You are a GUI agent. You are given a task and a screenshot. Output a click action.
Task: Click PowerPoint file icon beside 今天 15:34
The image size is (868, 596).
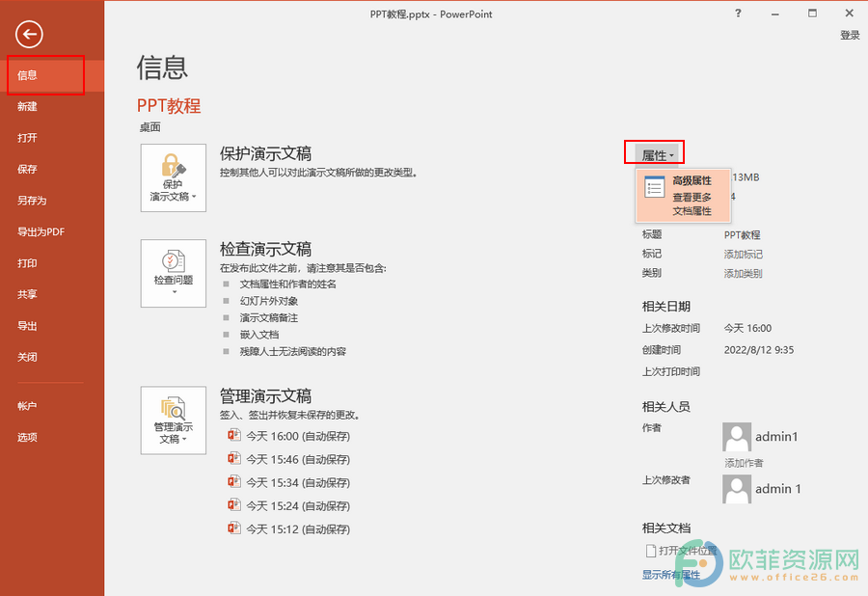click(x=234, y=482)
